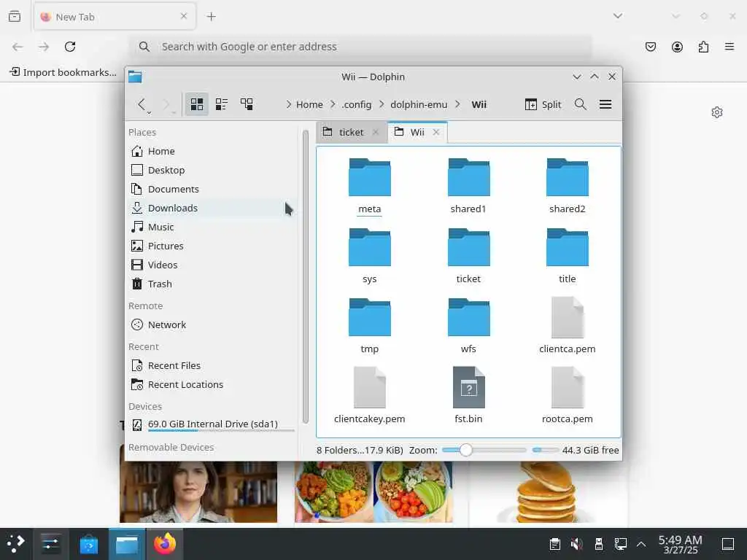Select the ticket folder icon
The image size is (747, 560).
tap(468, 248)
